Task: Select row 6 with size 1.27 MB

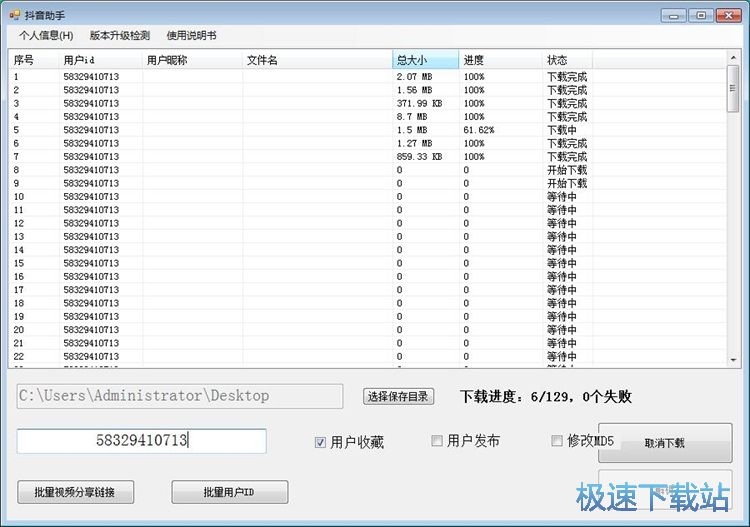Action: (367, 143)
